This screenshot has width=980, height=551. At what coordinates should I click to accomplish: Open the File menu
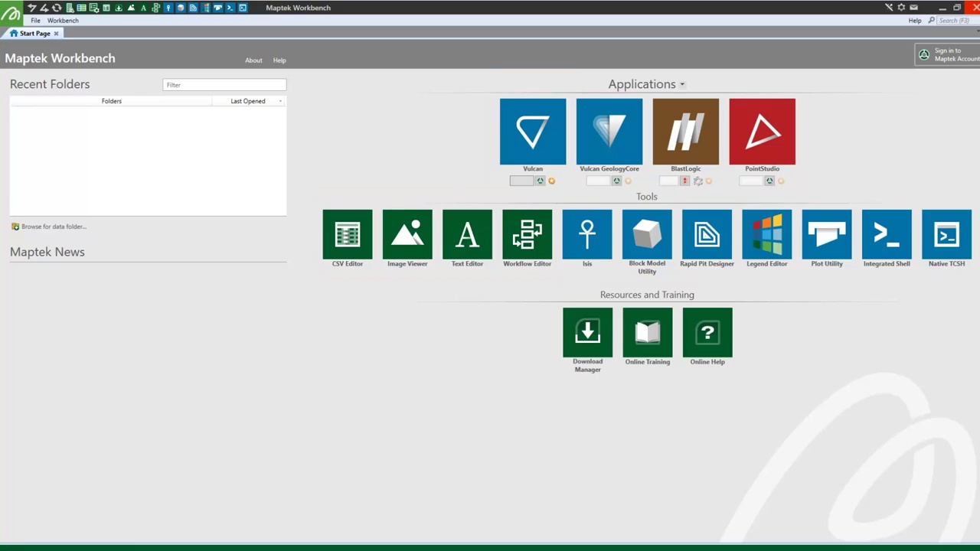coord(35,21)
